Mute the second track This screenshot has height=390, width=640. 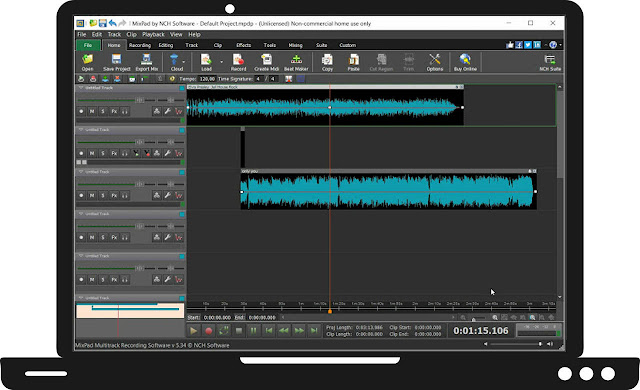click(92, 153)
